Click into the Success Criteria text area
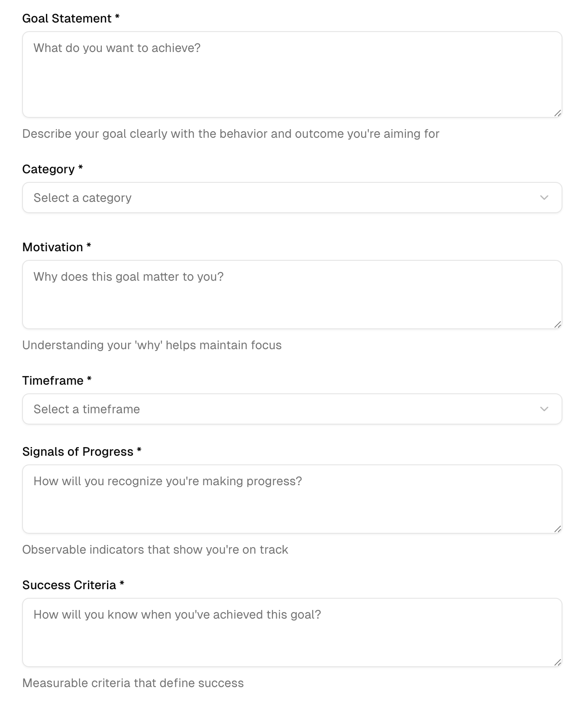 tap(292, 632)
